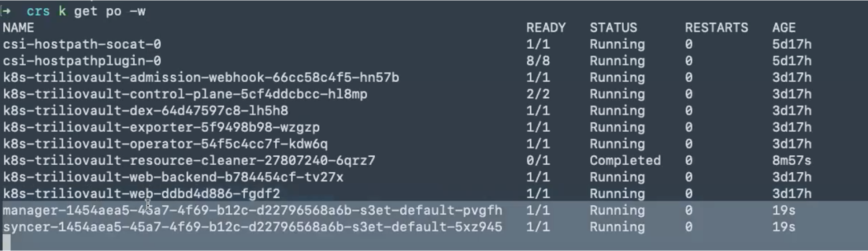The height and width of the screenshot is (251, 868).
Task: Click the triliovault dex pod name
Action: point(145,111)
